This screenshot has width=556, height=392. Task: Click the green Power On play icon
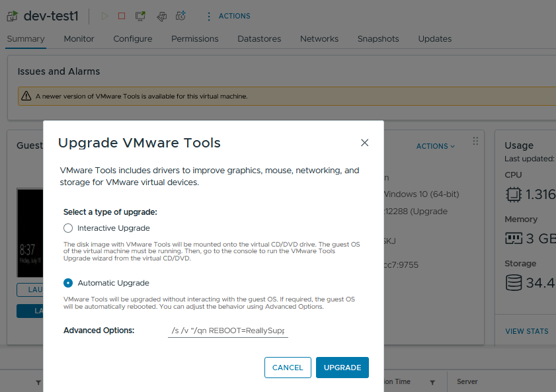tap(104, 16)
